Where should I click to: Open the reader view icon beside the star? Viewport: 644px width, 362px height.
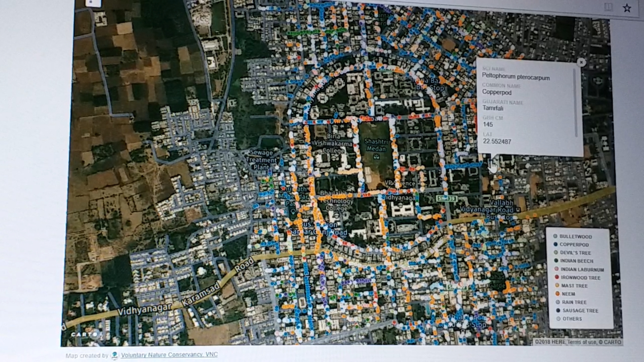(x=608, y=7)
